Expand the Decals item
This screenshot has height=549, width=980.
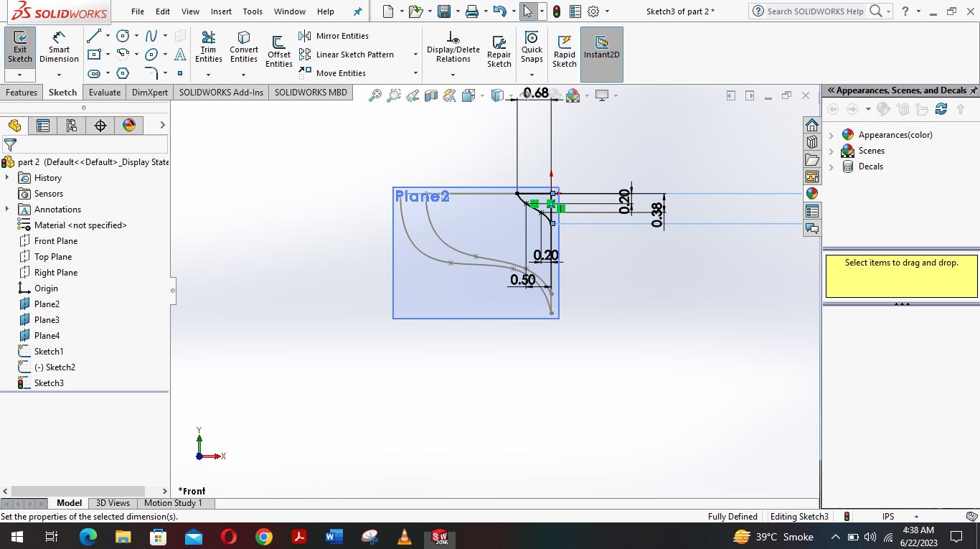831,166
